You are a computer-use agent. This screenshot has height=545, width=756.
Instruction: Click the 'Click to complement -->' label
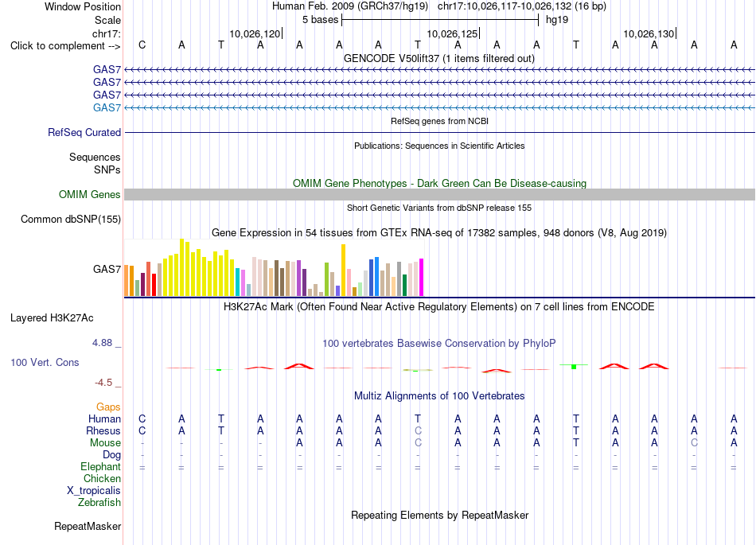point(65,46)
